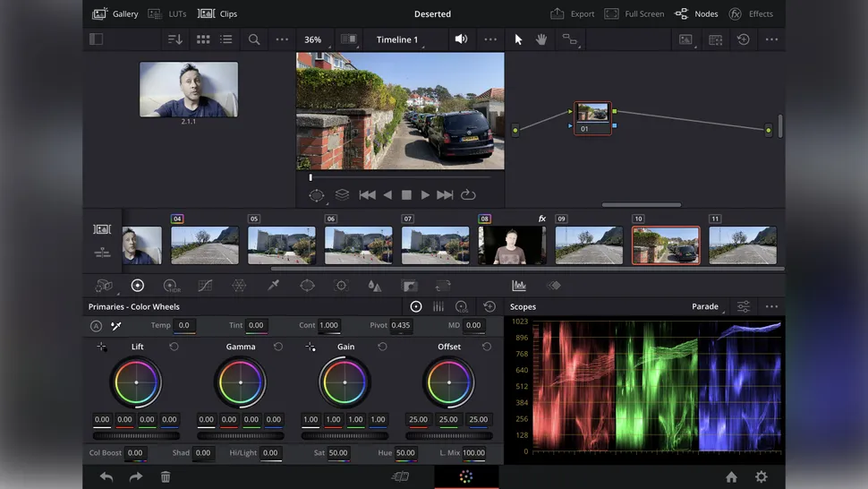Open the Tracker palette icon
Screen dimensions: 868x489
(341, 286)
